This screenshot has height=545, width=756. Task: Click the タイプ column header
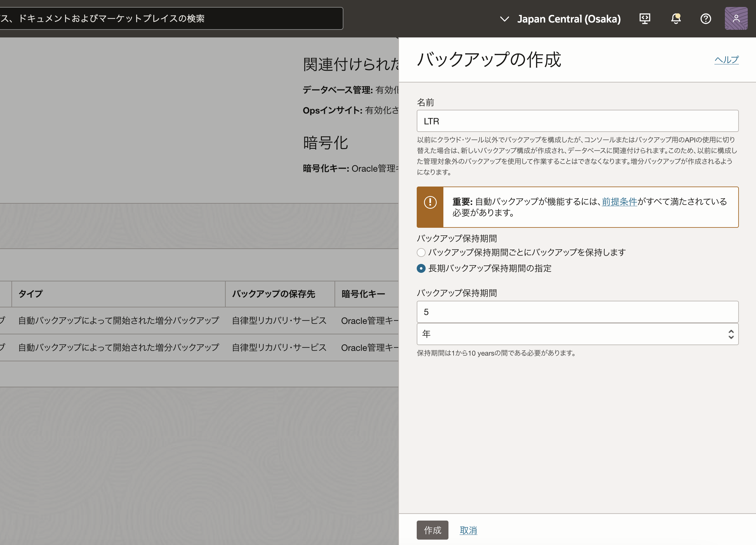point(31,294)
